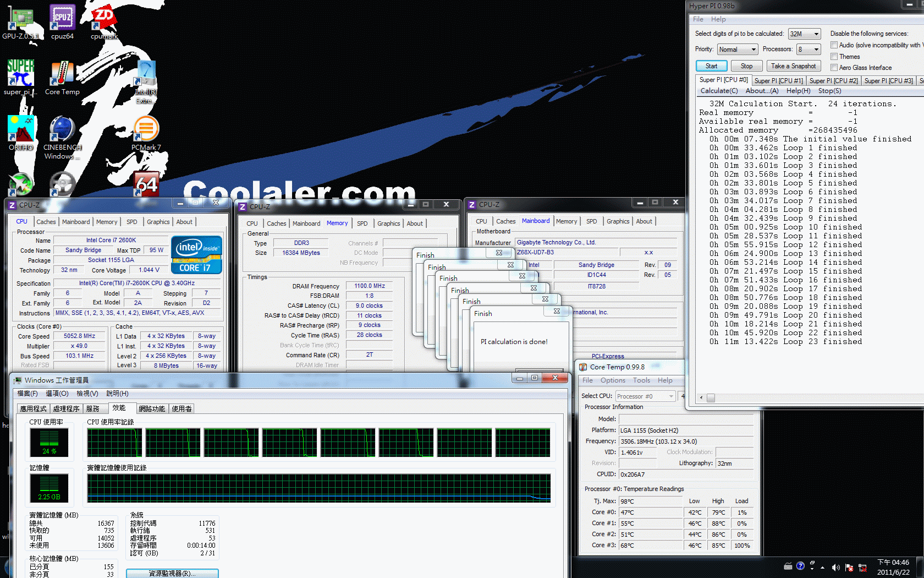
Task: Open the Stop(S) menu in Super PI
Action: (x=829, y=91)
